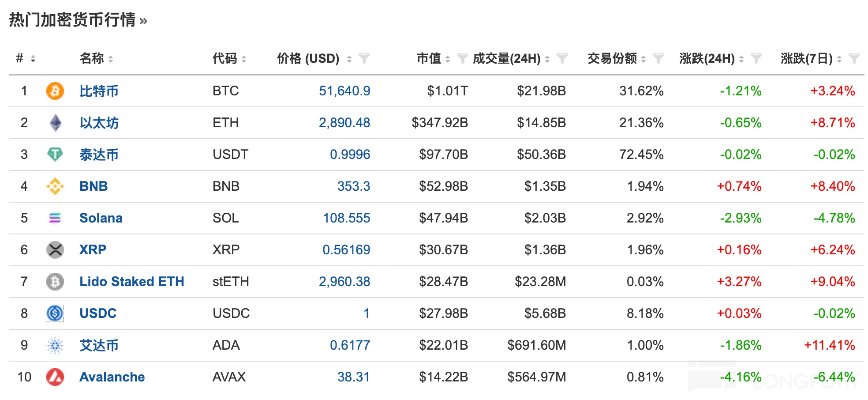This screenshot has width=868, height=400.
Task: Click the Avalanche red logo icon
Action: [55, 377]
